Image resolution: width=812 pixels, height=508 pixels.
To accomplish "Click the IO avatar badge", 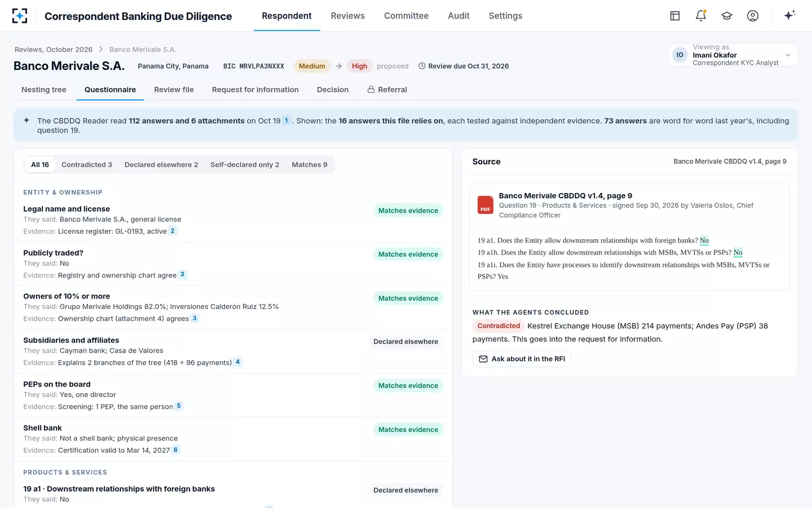I will (680, 55).
